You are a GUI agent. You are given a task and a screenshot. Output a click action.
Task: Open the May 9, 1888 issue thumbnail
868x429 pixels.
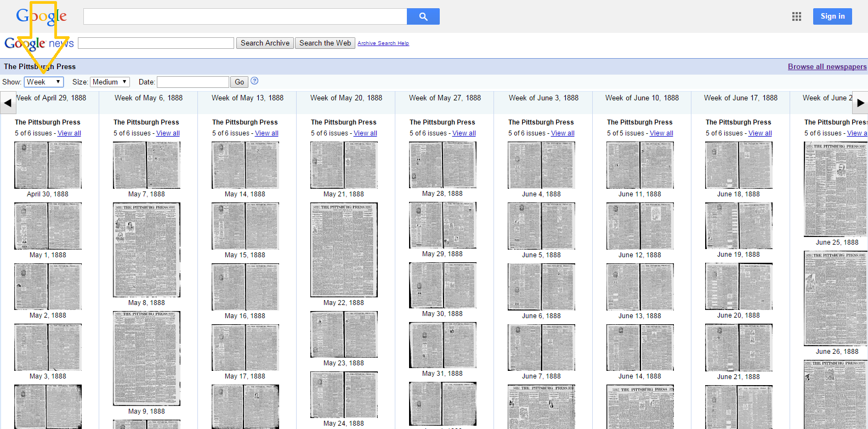[146, 358]
